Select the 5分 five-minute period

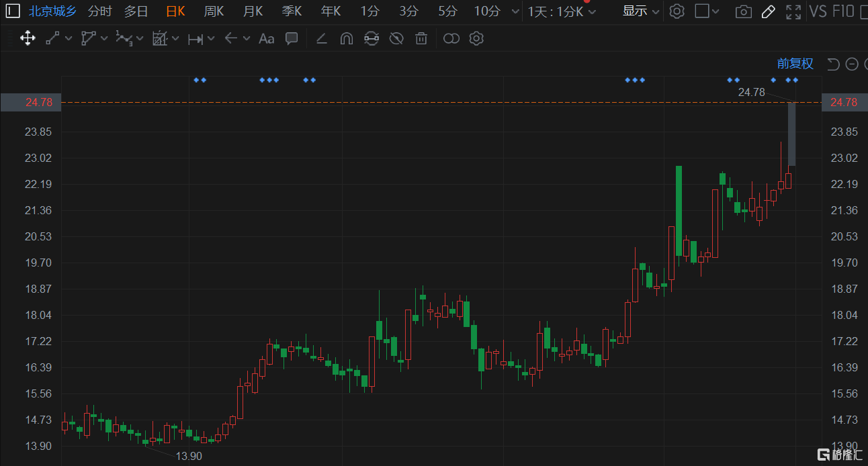(447, 11)
